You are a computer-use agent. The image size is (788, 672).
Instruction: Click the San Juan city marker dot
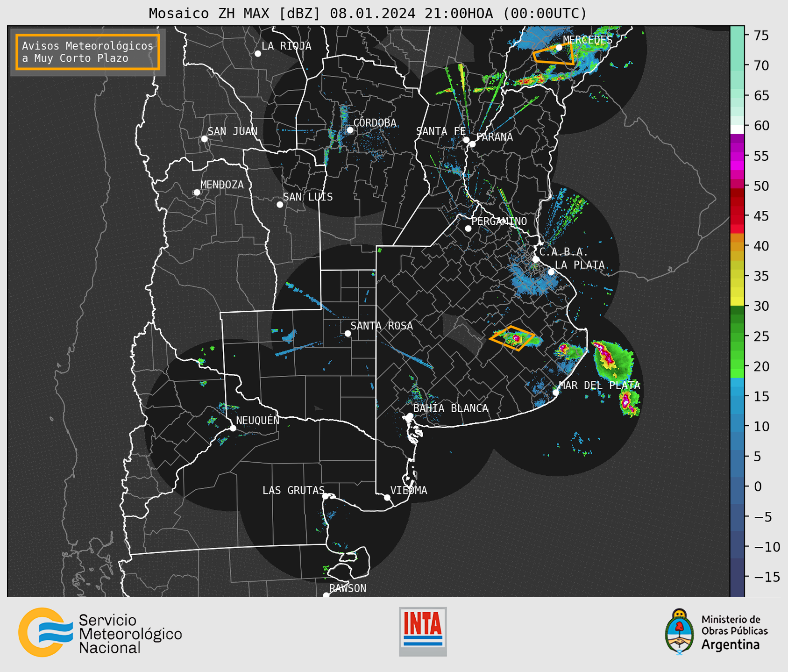204,139
